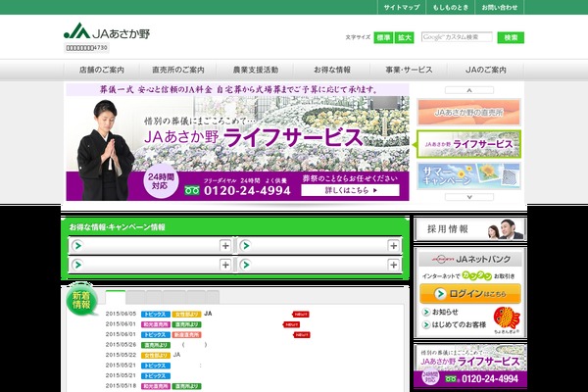Expand the bottom-right campaign item with plus
Viewport: 588px width, 392px height.
coord(393,265)
